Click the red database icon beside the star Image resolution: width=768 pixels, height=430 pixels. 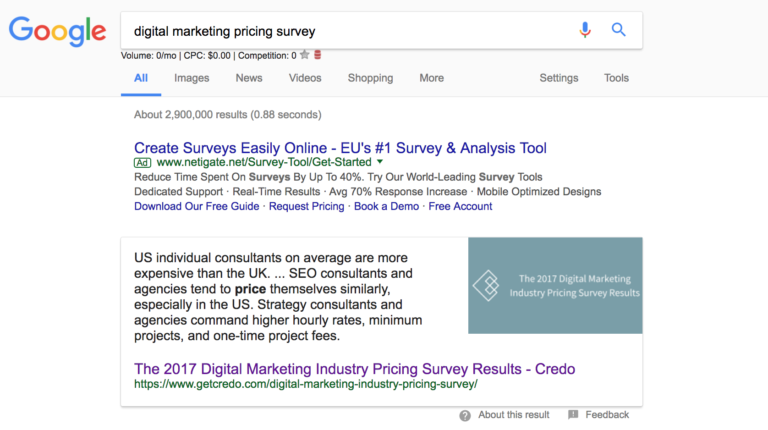coord(317,55)
